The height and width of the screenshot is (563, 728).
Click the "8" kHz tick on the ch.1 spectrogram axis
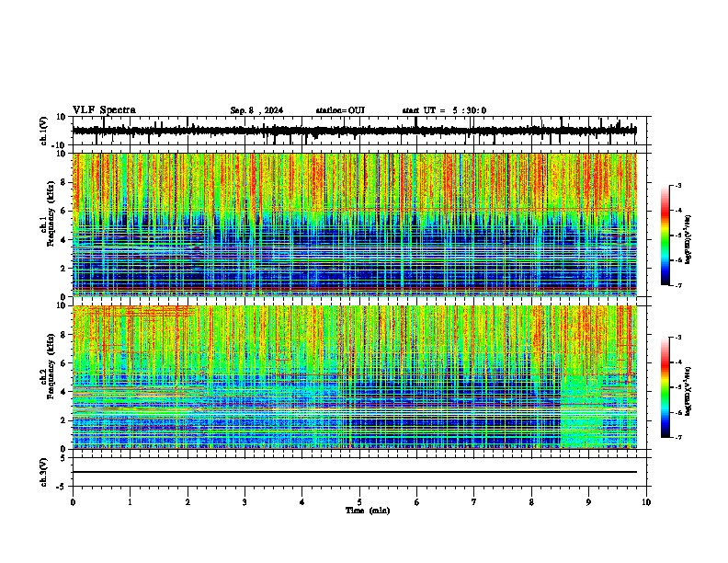(x=63, y=182)
